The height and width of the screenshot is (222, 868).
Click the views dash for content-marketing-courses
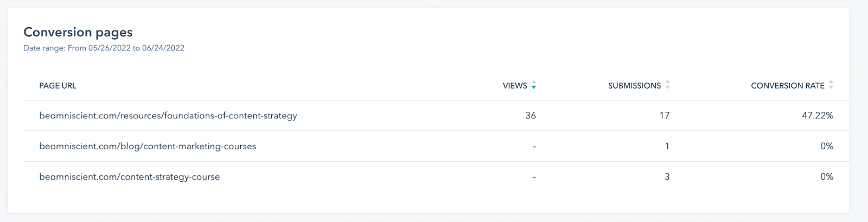point(534,147)
